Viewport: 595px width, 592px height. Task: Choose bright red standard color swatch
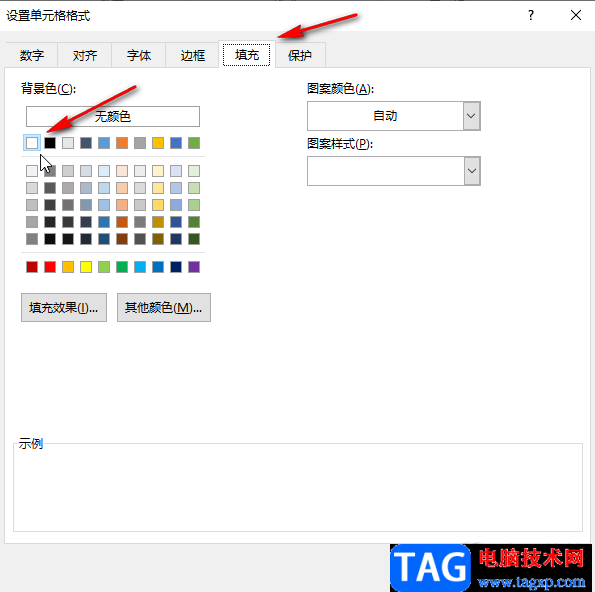point(50,267)
